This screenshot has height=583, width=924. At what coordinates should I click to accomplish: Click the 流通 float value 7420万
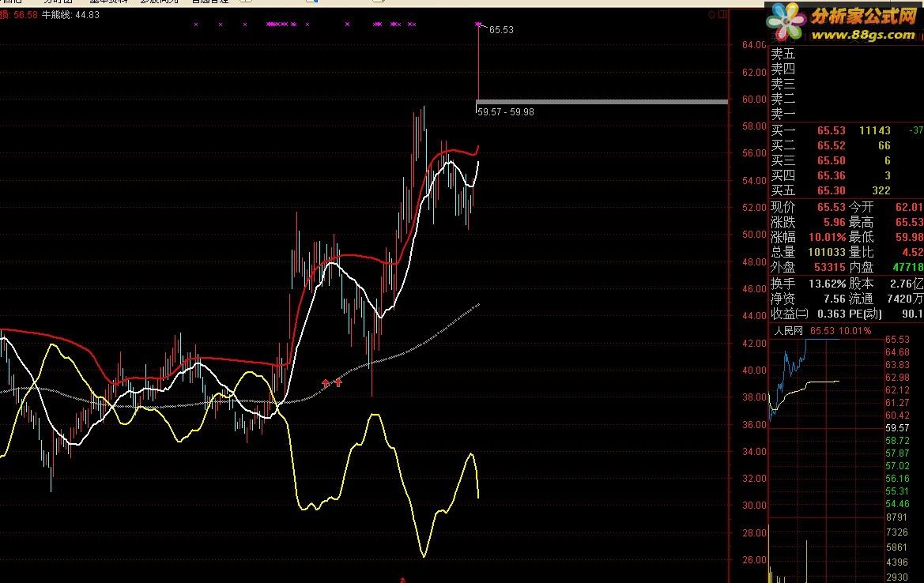click(x=904, y=299)
